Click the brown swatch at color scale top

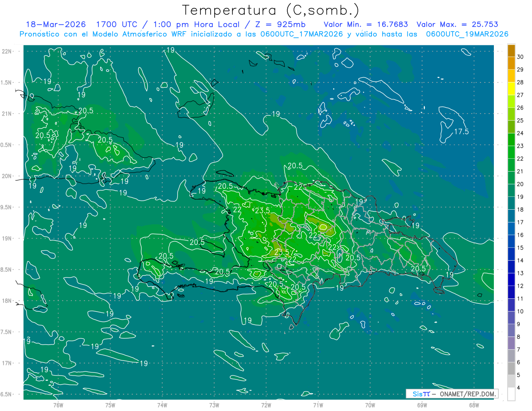pyautogui.click(x=511, y=51)
